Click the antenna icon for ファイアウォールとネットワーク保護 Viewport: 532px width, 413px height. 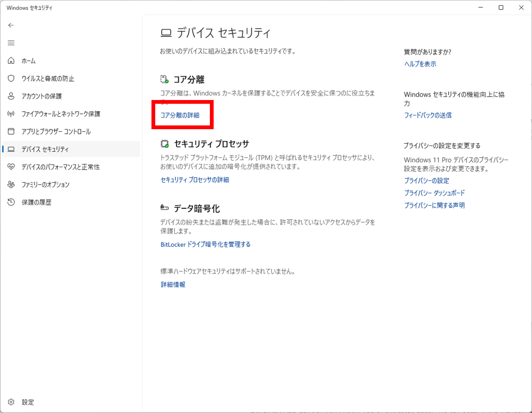pos(11,114)
